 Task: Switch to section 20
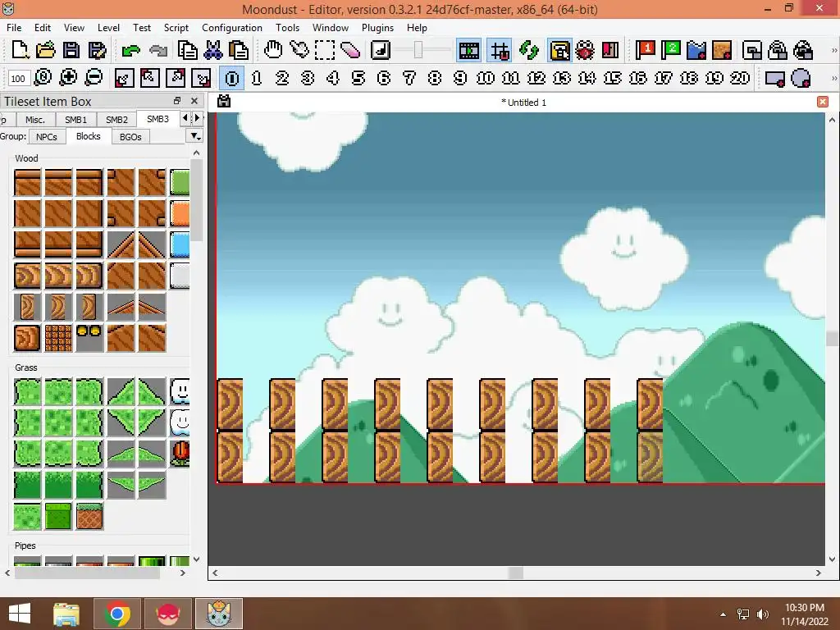[x=740, y=78]
